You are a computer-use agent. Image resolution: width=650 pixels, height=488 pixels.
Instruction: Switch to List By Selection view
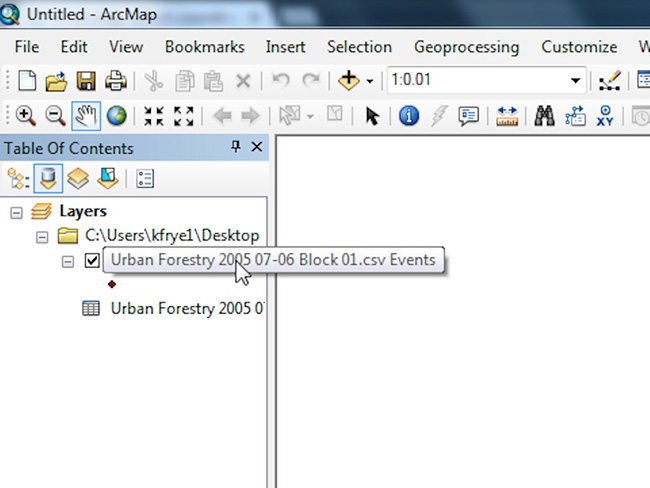pyautogui.click(x=108, y=179)
